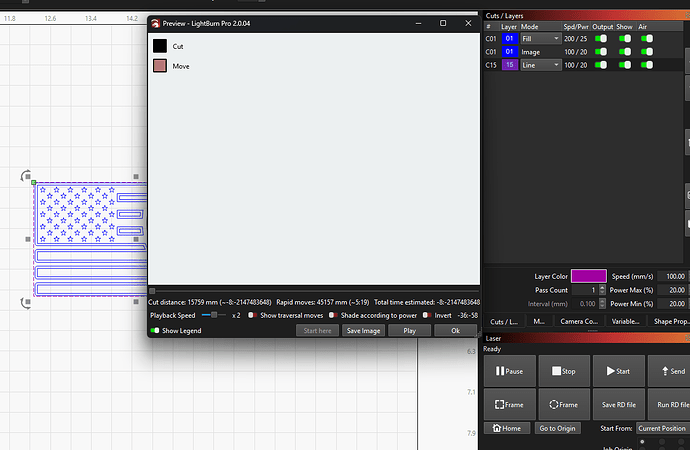Switch to the Cuts / L... tab
Screen dimensions: 690x450
(504, 322)
